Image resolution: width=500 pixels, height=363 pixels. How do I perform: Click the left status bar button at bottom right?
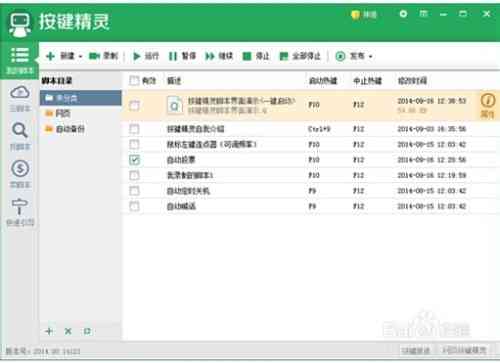coord(416,350)
